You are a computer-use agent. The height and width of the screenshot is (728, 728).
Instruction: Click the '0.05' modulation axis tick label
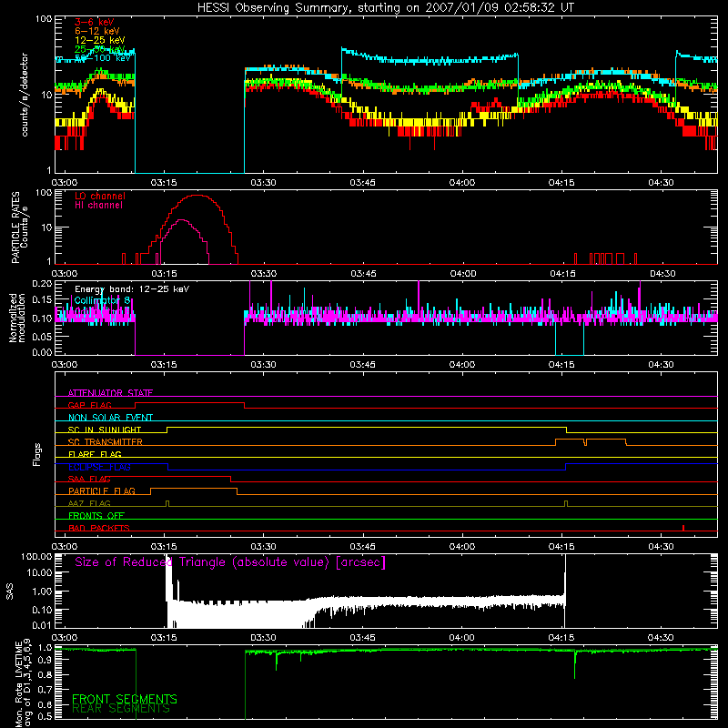(42, 336)
